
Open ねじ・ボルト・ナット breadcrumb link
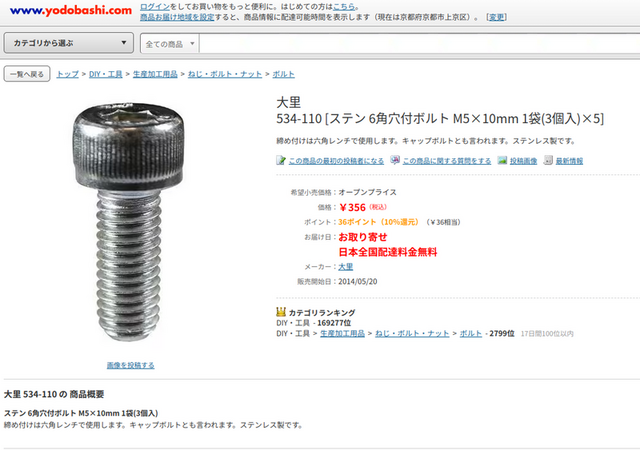point(225,74)
